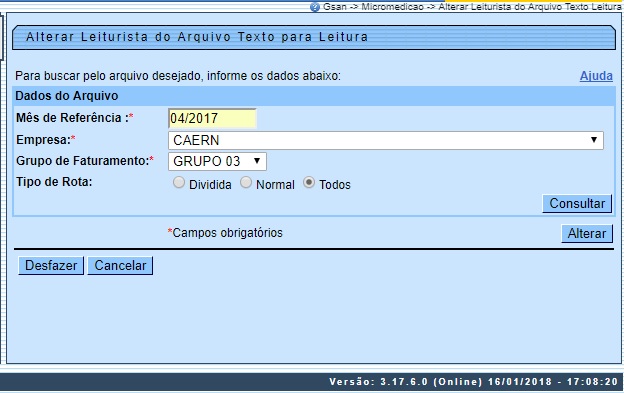Viewport: 624px width, 393px height.
Task: Open the Grupo de Faturamento dropdown
Action: 217,161
